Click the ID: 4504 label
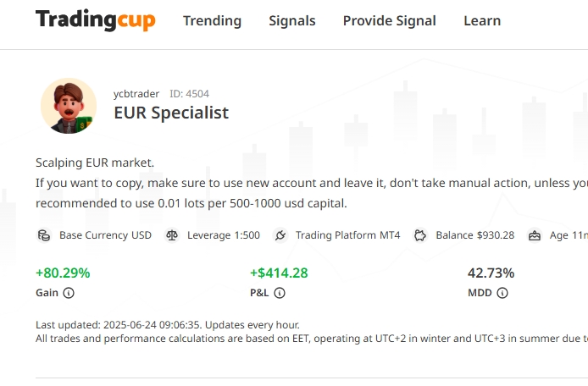Screen dimensions: 588x386 (x=189, y=94)
